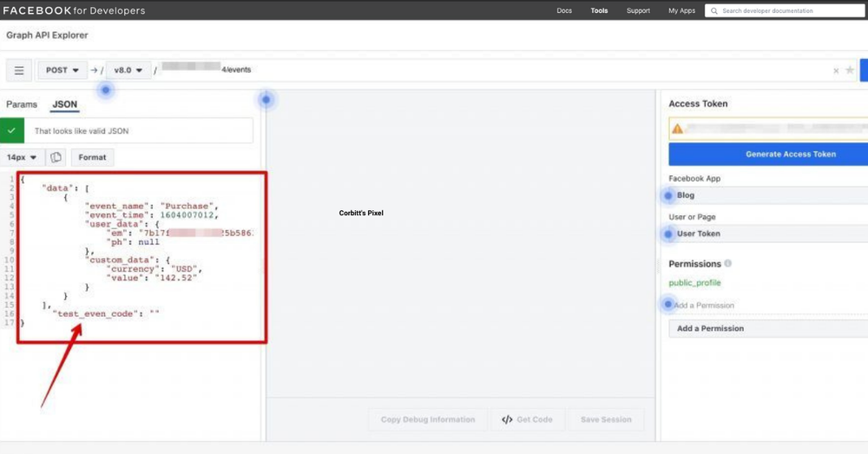Open the Facebook App dropdown showing Blog

(768, 195)
